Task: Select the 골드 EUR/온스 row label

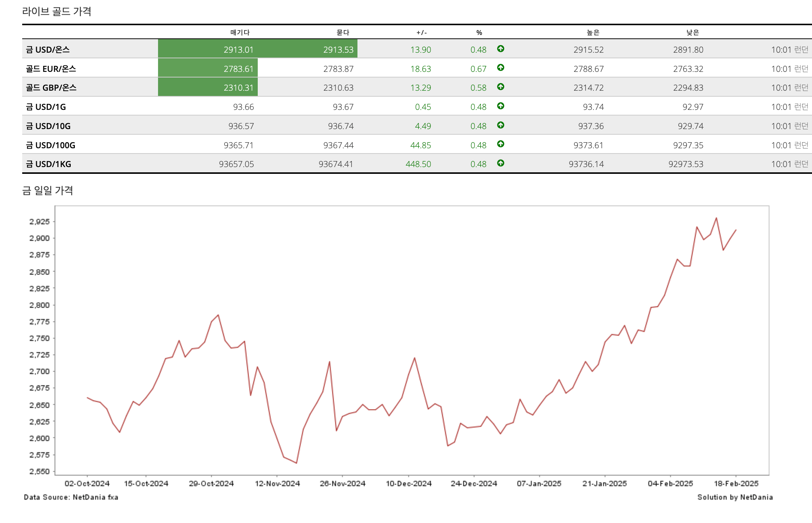Action: (x=51, y=69)
